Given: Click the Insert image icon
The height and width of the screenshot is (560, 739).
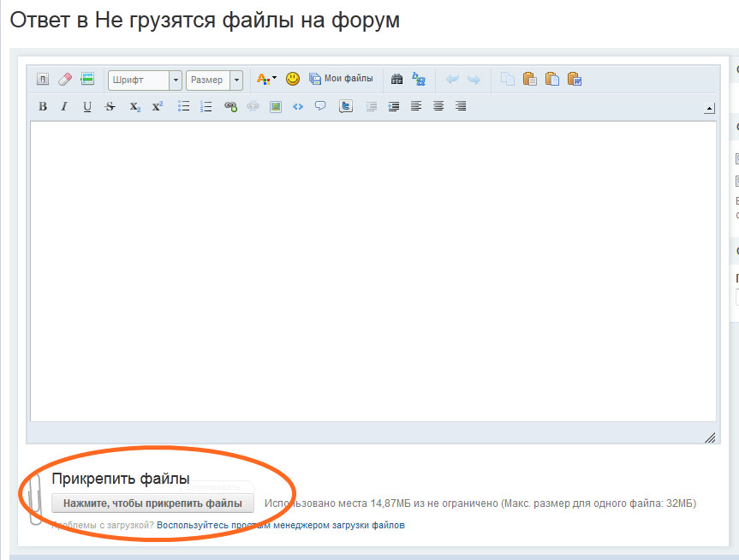Looking at the screenshot, I should 276,106.
